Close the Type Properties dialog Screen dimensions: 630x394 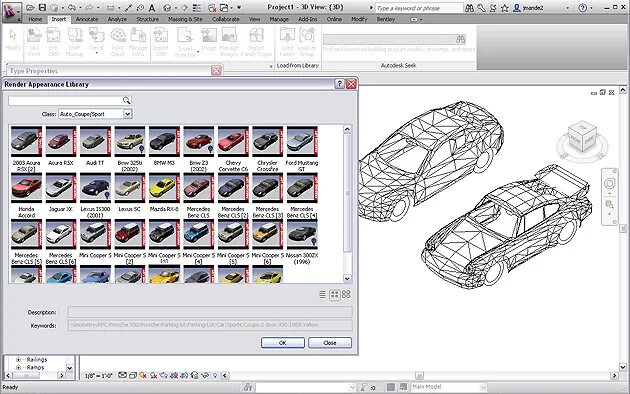216,71
